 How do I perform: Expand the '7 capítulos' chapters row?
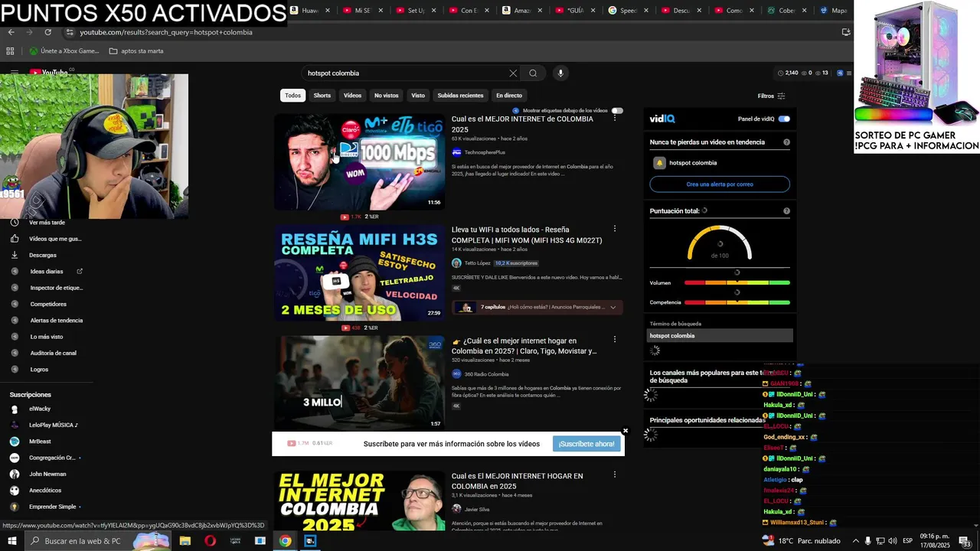[x=538, y=307]
